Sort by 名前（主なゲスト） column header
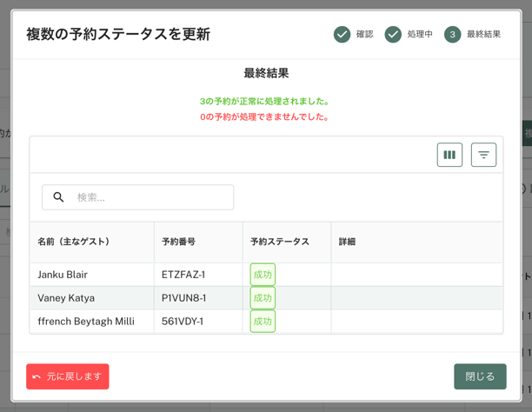 click(x=74, y=242)
